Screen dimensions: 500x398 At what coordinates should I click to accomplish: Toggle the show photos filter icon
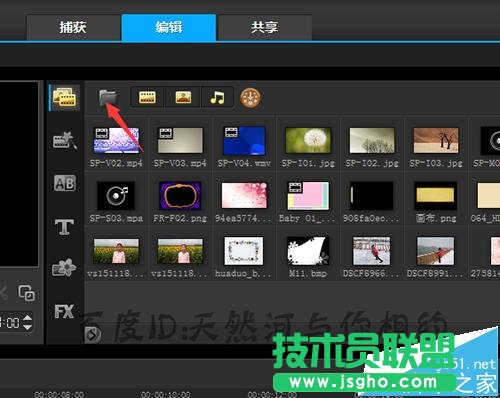coord(183,97)
